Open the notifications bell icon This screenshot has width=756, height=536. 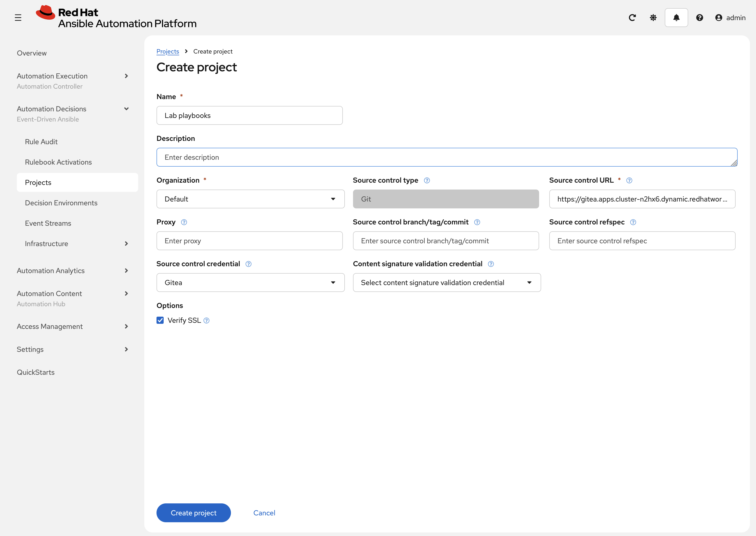pos(676,18)
